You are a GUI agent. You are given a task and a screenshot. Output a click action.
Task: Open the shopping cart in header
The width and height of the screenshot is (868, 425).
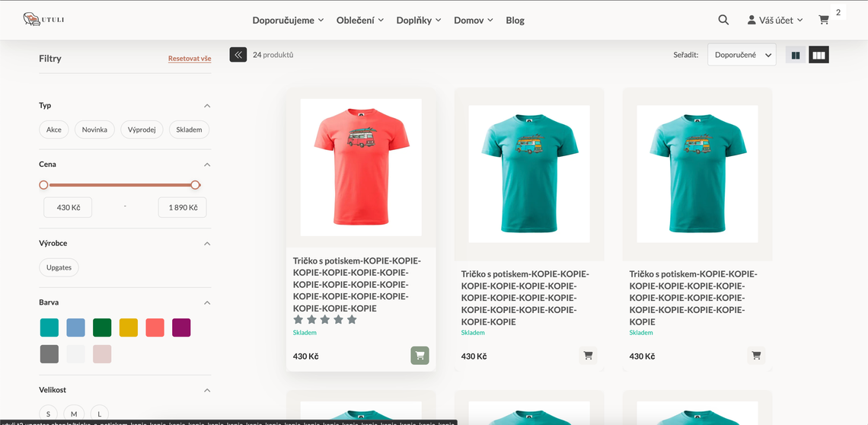(824, 20)
